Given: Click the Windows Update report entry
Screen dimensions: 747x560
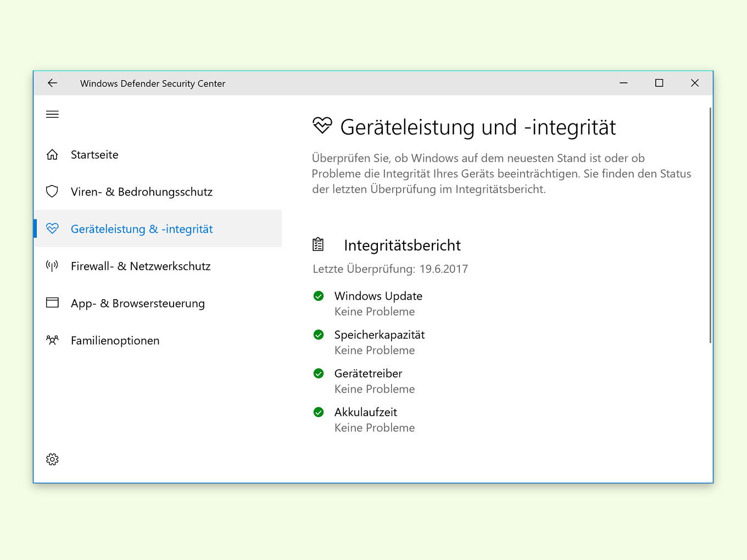Looking at the screenshot, I should 378,296.
